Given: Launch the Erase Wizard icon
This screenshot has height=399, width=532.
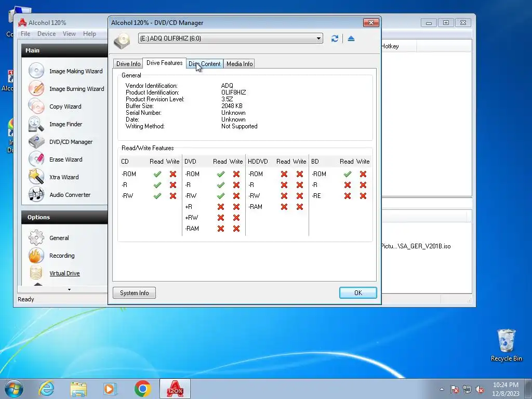Looking at the screenshot, I should point(36,159).
